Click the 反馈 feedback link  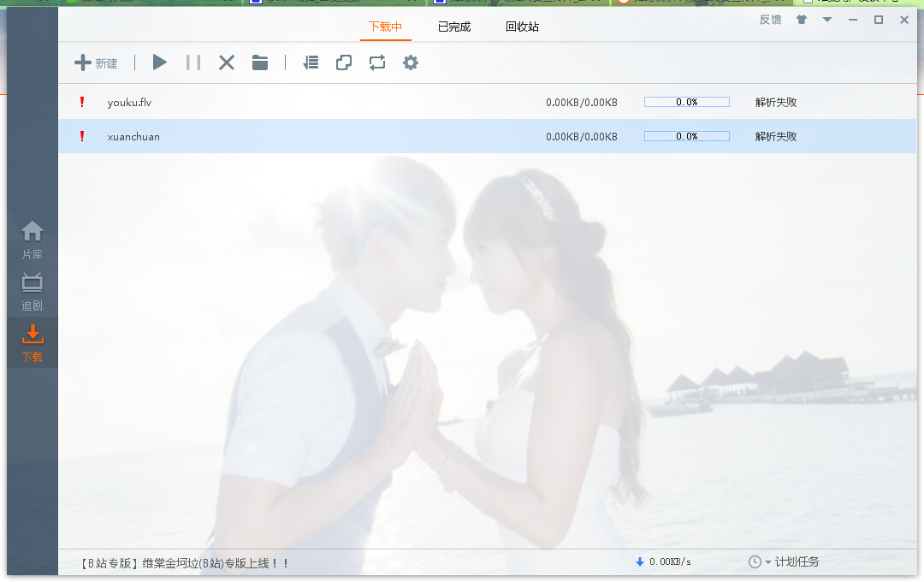(770, 20)
